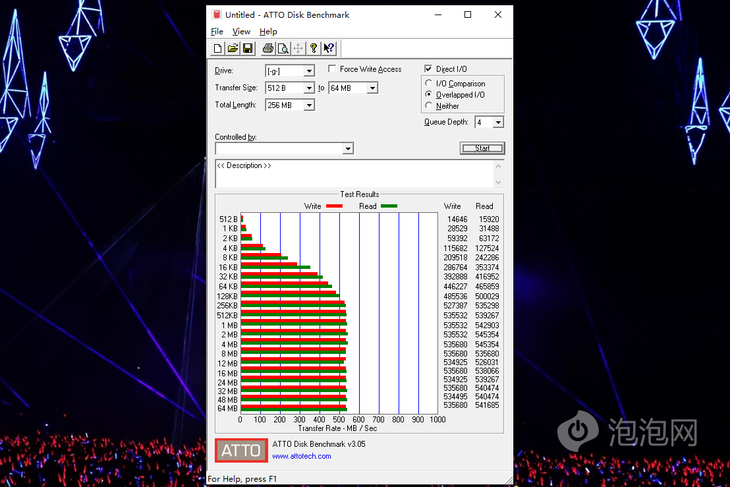Open the www.attotech.com link
730x487 pixels.
click(302, 456)
